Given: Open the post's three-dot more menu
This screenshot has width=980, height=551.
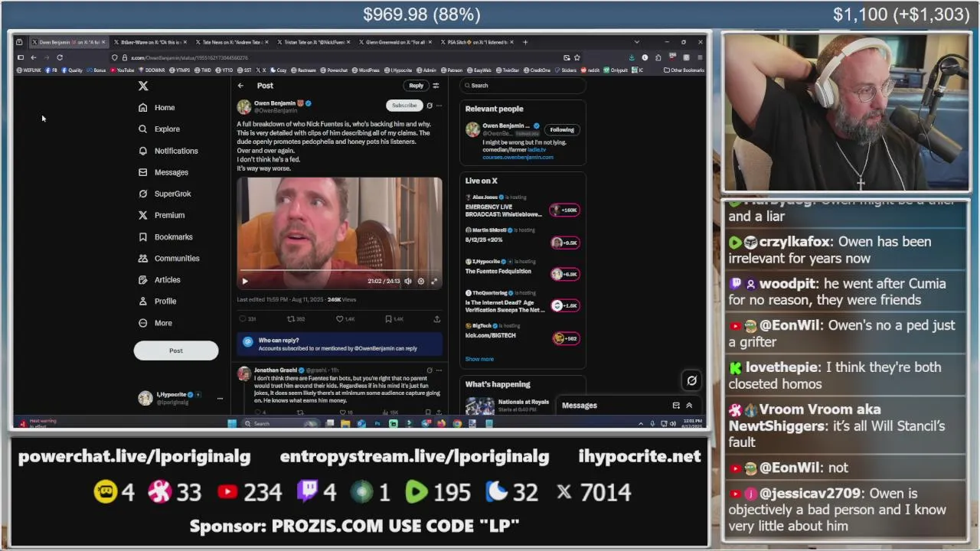Looking at the screenshot, I should [439, 106].
